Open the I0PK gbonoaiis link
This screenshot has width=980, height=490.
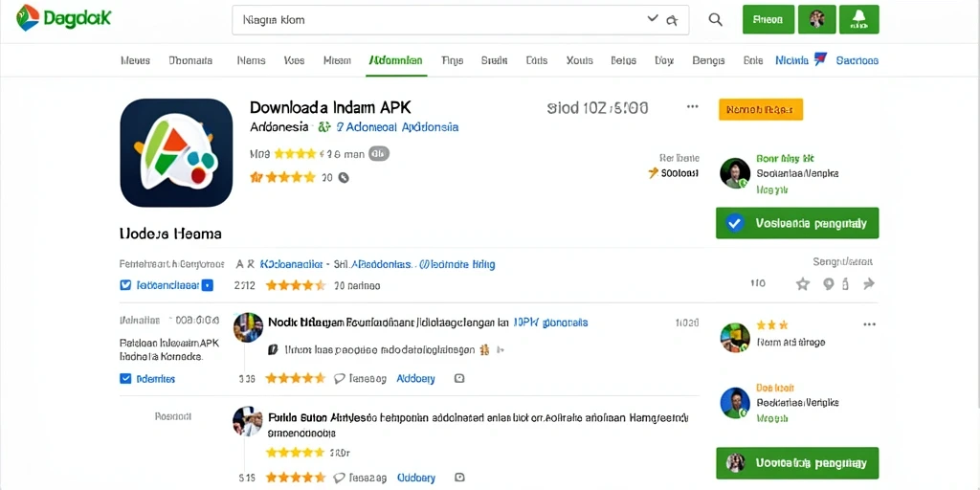(550, 323)
